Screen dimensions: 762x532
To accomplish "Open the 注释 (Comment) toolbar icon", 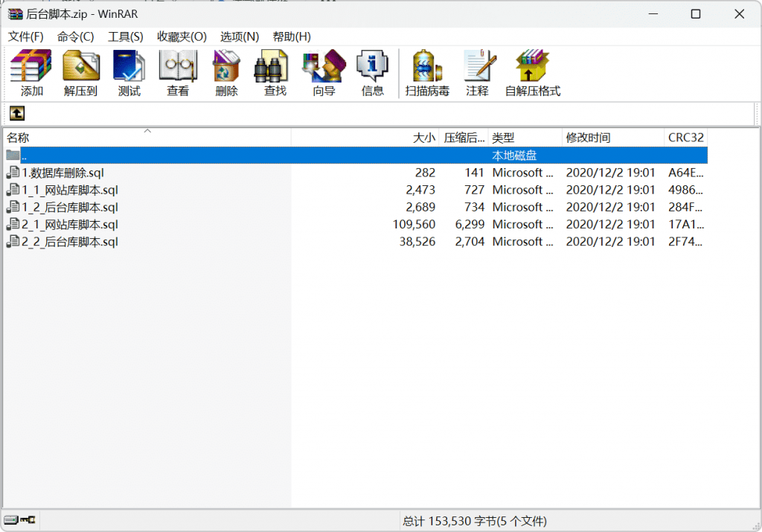I will [477, 73].
